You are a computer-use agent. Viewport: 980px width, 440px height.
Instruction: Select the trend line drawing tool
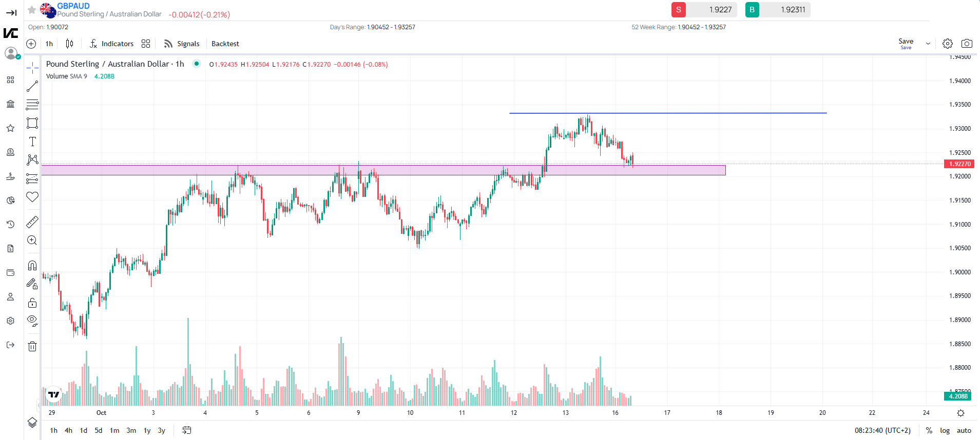point(32,86)
